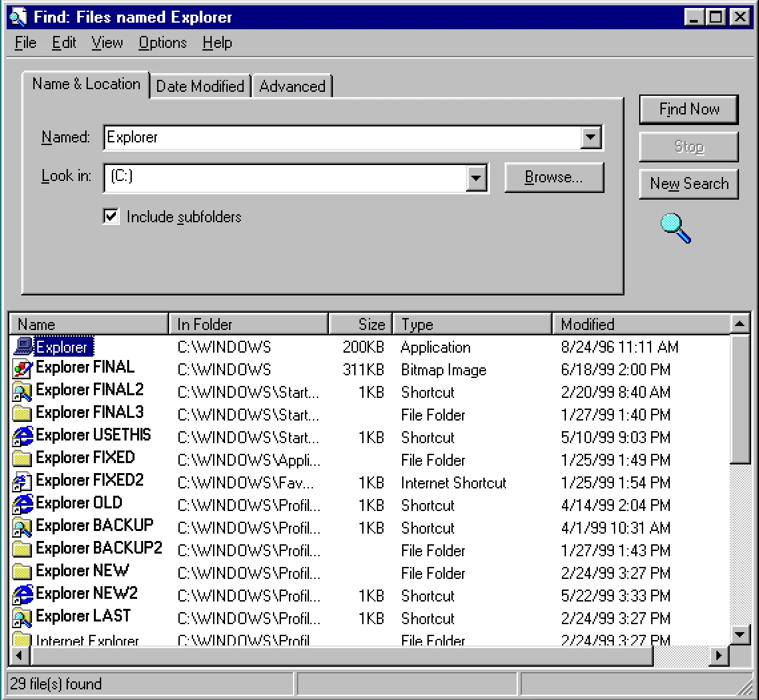Click the Explorer FINAL3 folder icon
Screen dimensions: 759x700
point(22,414)
